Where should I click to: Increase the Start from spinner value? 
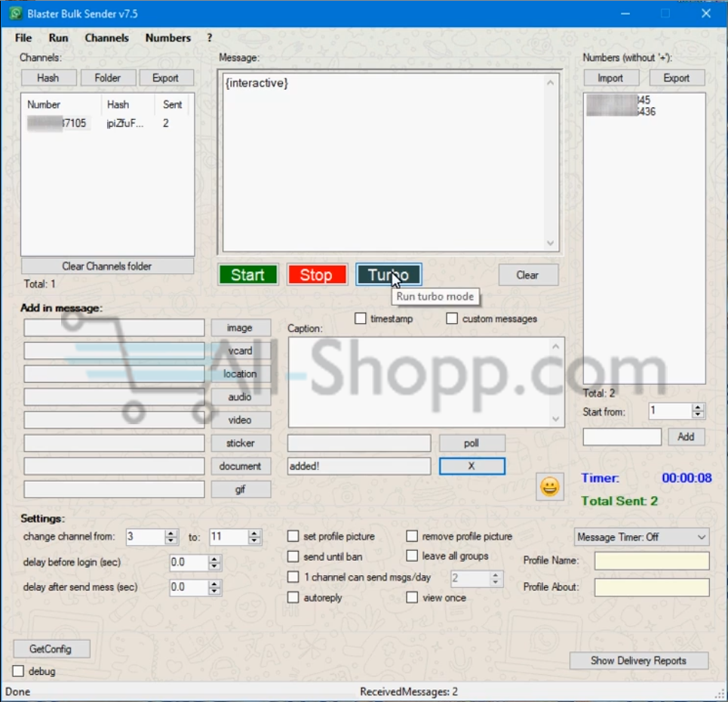coord(698,407)
